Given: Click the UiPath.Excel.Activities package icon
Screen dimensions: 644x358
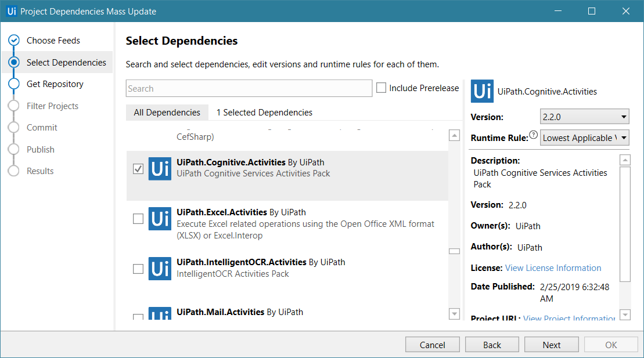Looking at the screenshot, I should [160, 218].
